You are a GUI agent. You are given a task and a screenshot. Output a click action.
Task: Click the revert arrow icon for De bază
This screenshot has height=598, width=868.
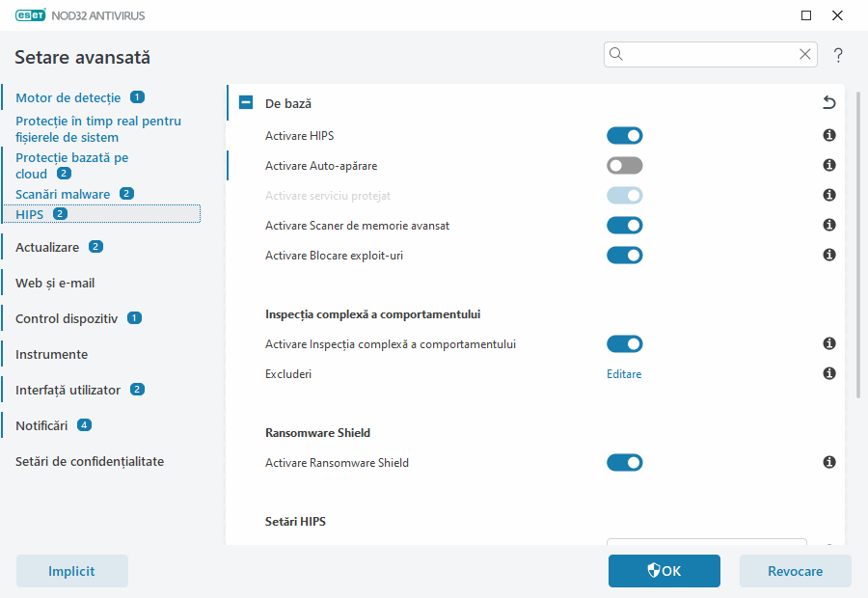coord(828,103)
